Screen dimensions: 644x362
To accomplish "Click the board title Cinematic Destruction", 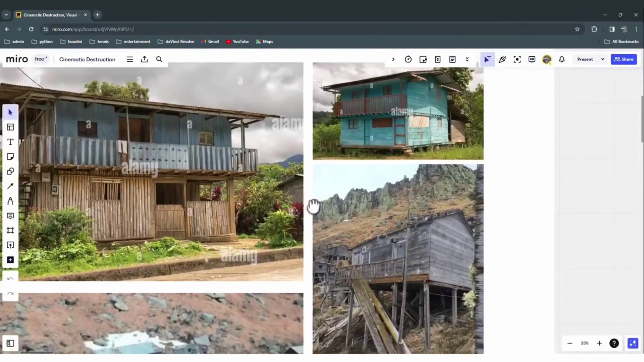I will [x=87, y=59].
